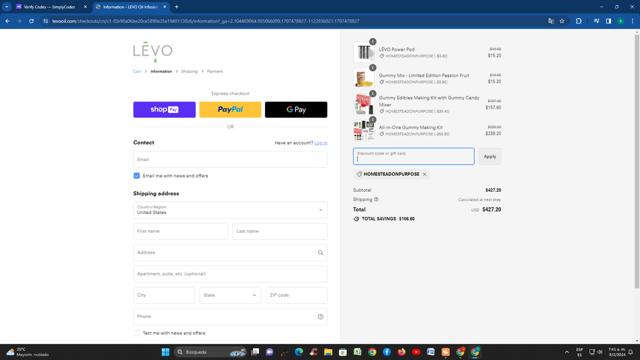Remove the HOMESTEADONPURPOSE discount code
The height and width of the screenshot is (360, 640).
[x=424, y=174]
